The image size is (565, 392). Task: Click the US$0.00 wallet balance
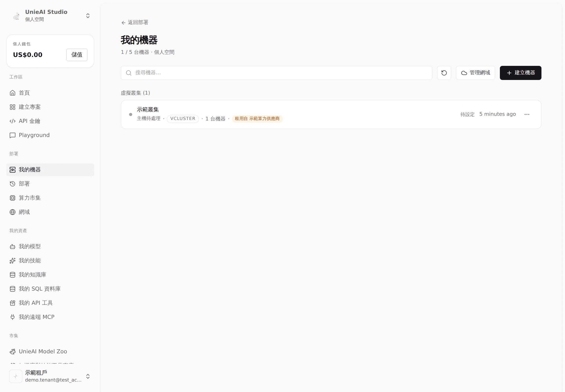(x=28, y=55)
